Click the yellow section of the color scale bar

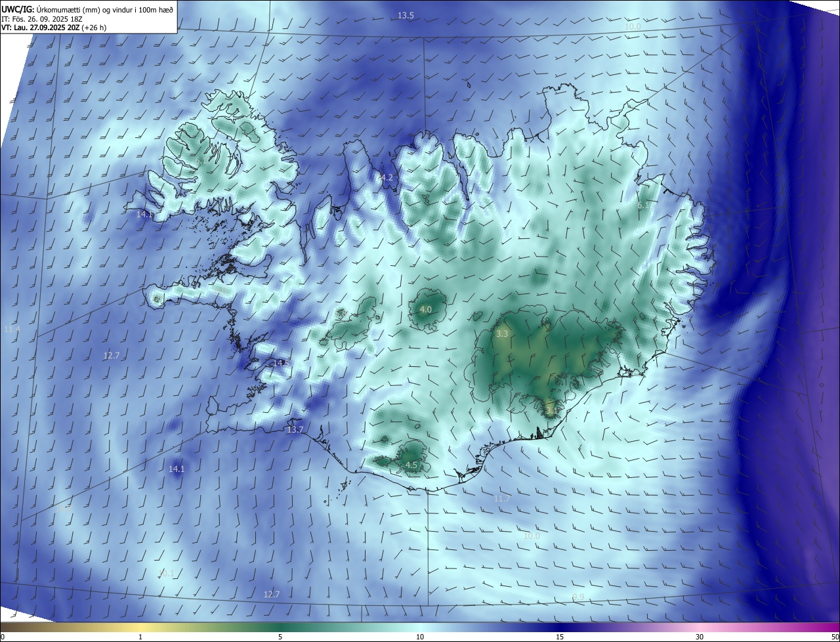coord(140,627)
